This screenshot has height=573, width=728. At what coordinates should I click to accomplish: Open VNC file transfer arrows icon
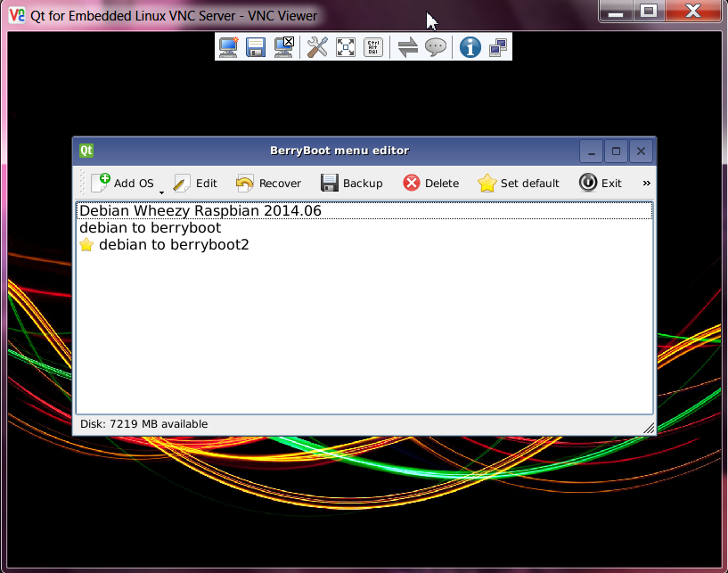pos(407,47)
